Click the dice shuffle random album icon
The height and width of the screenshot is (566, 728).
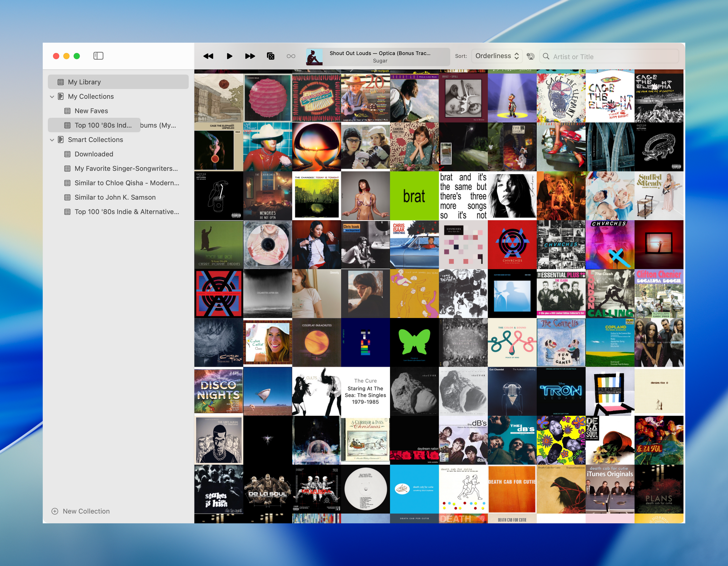(x=271, y=56)
